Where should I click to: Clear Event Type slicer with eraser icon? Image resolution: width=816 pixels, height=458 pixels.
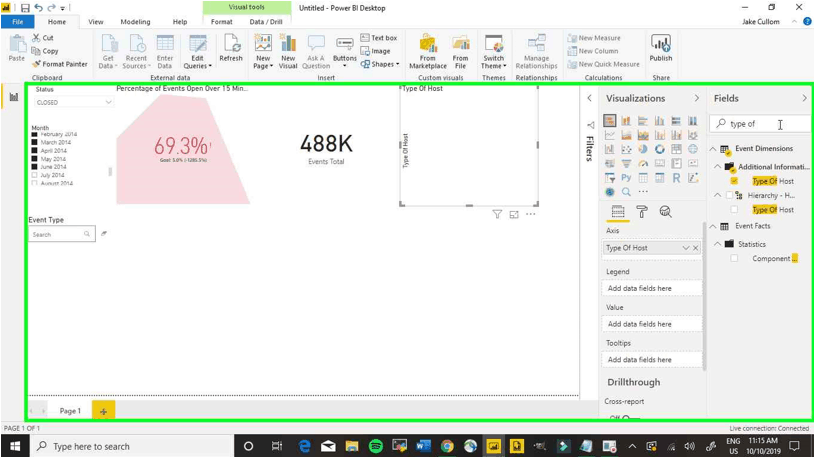(104, 234)
